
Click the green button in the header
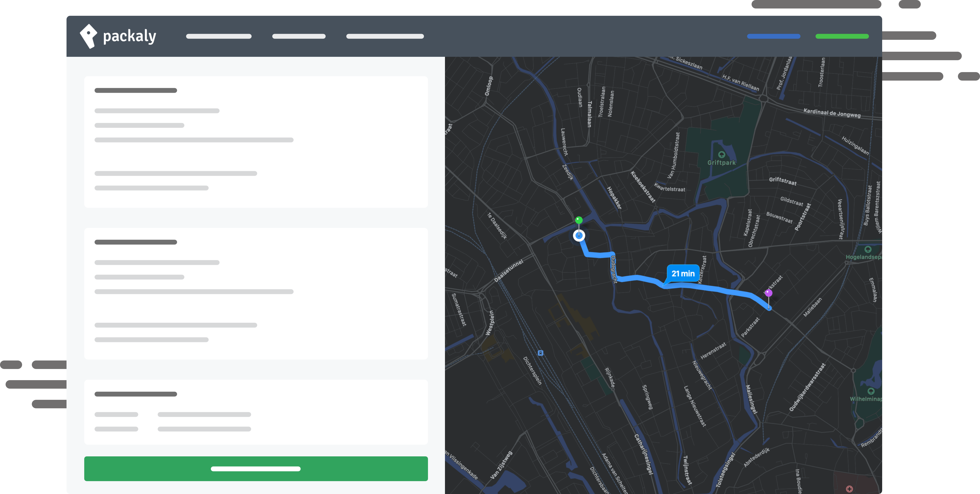pos(842,36)
